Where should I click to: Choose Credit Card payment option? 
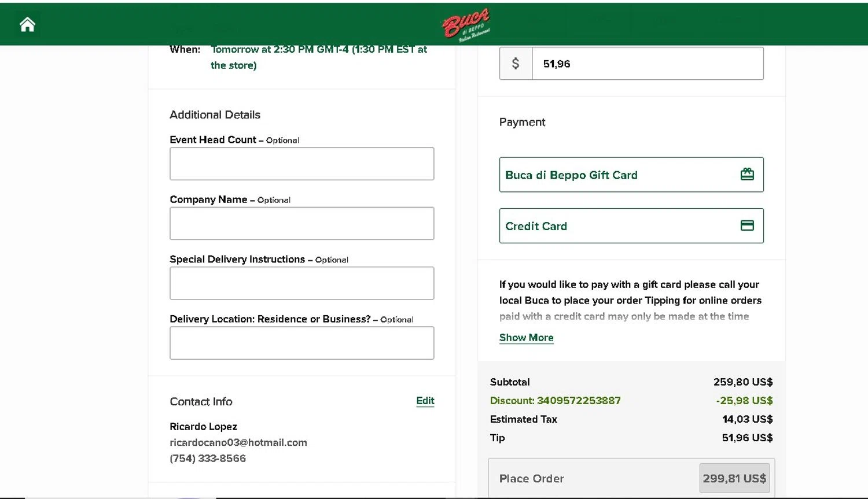pyautogui.click(x=631, y=226)
